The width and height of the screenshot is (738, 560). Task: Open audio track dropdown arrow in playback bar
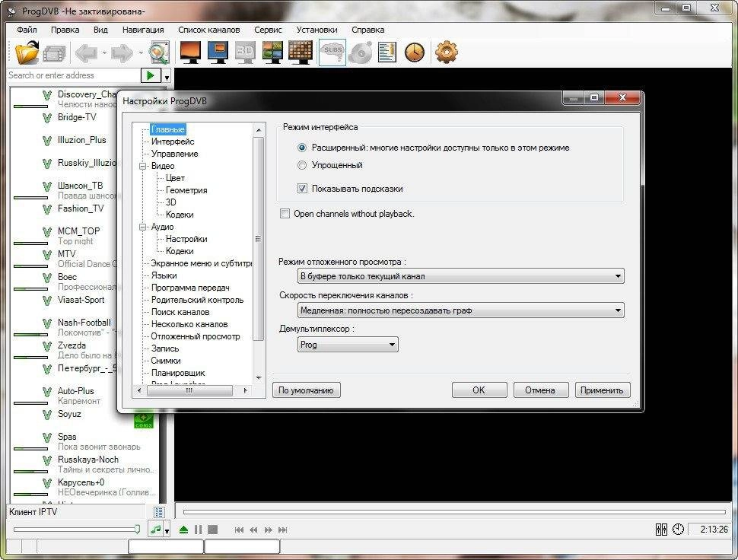(x=167, y=530)
